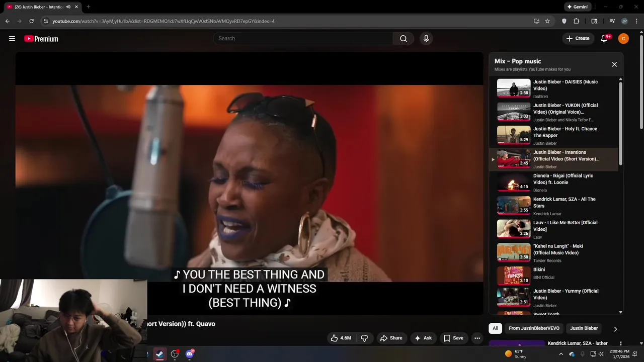Open the shield extension icon

tap(564, 21)
